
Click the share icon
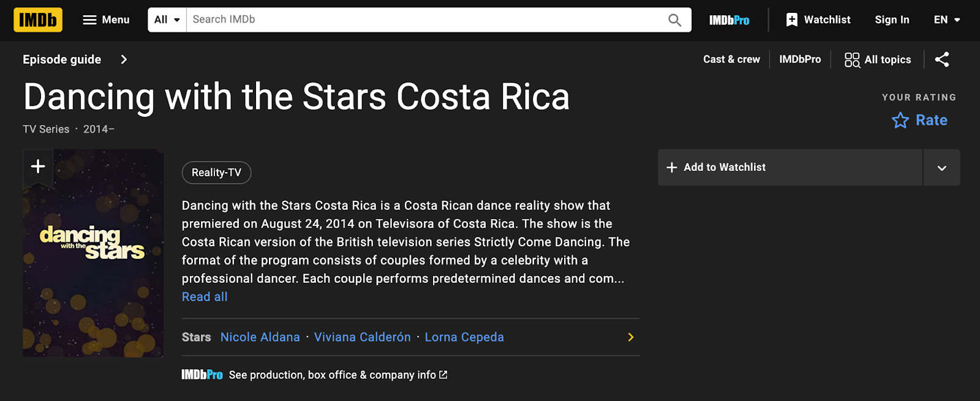[942, 59]
